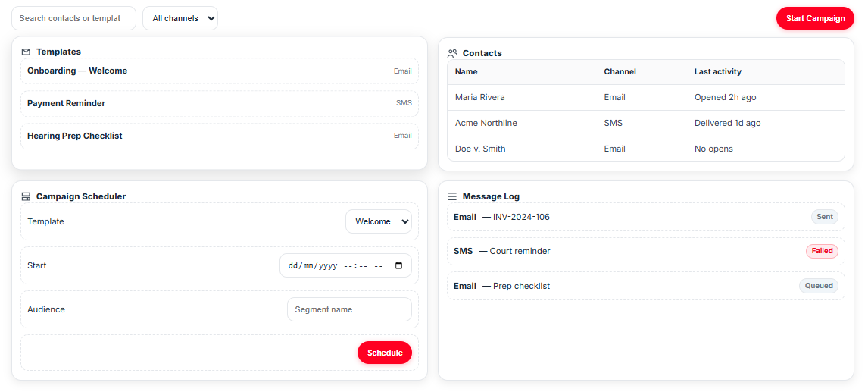The width and height of the screenshot is (868, 392).
Task: Open the All channels dropdown
Action: [180, 18]
